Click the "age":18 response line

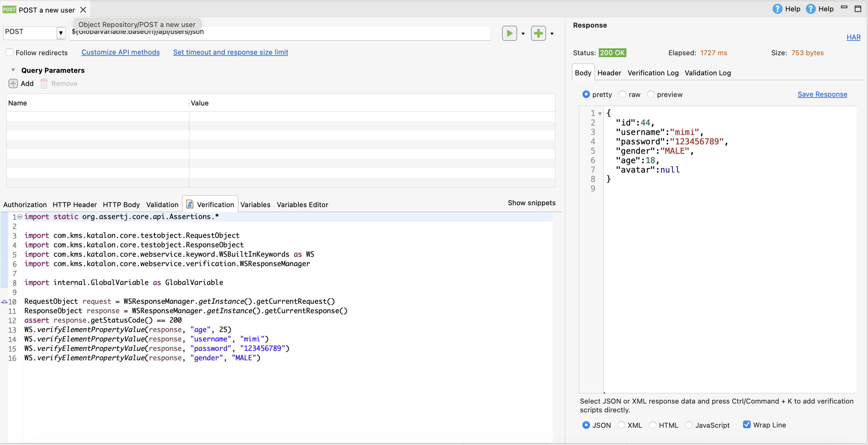point(637,160)
